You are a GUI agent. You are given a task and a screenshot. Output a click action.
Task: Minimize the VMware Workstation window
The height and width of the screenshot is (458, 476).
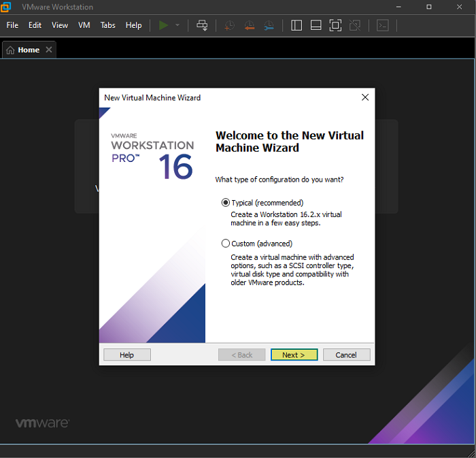[x=398, y=7]
